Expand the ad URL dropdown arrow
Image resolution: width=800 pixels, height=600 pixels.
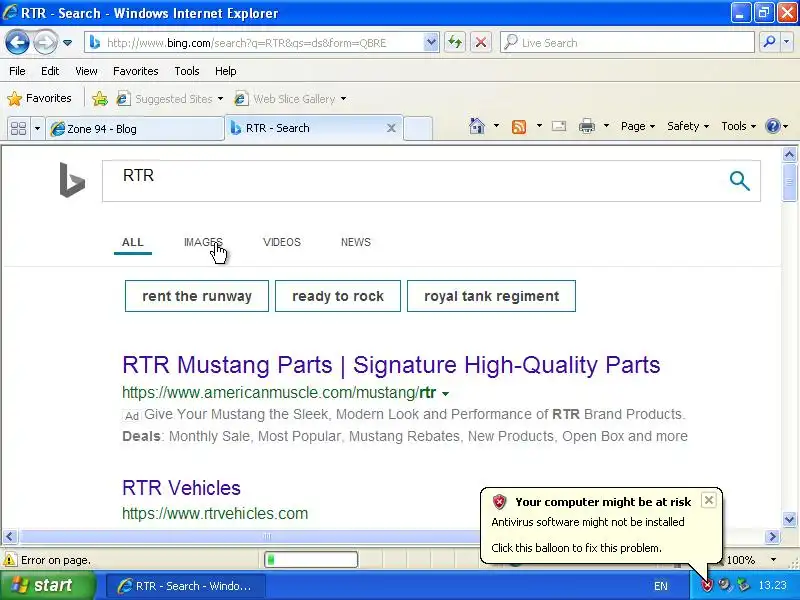coord(445,393)
